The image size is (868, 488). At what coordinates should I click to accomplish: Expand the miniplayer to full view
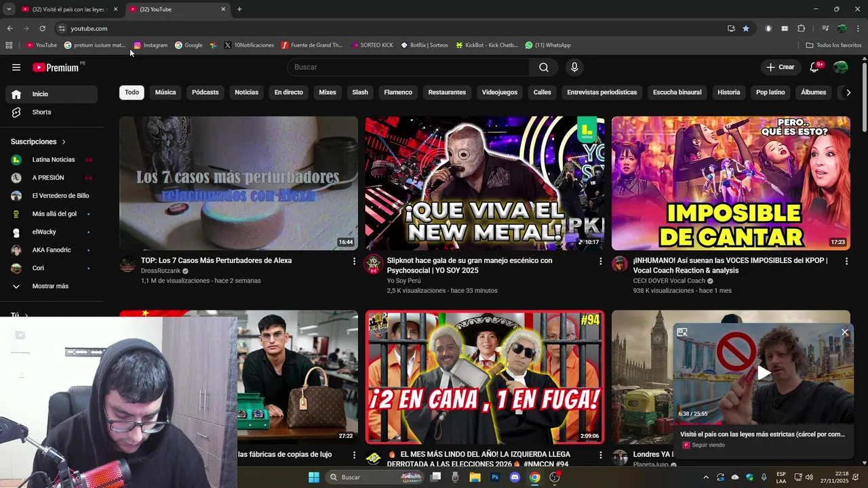coord(682,332)
